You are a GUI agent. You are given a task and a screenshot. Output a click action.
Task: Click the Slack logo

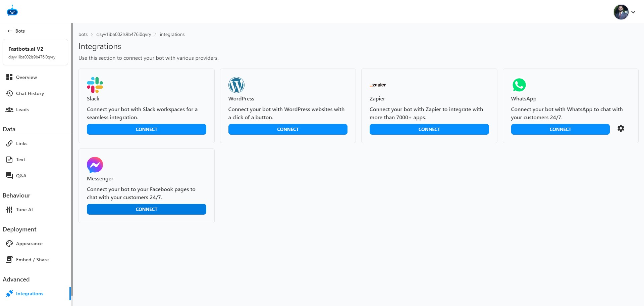[x=95, y=85]
